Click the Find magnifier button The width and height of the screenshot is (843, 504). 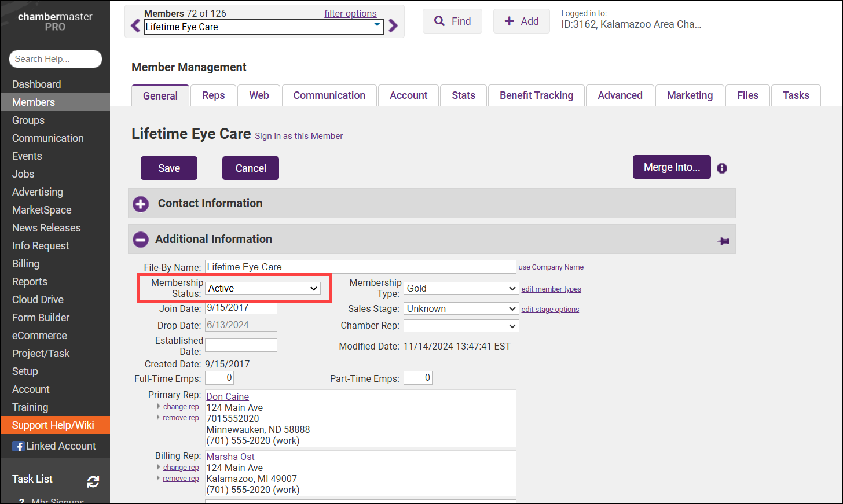[x=452, y=21]
